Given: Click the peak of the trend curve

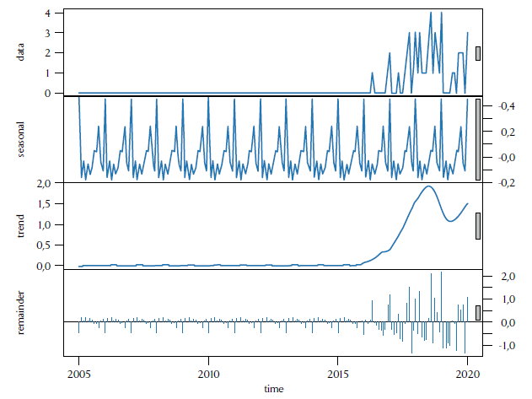Looking at the screenshot, I should (x=428, y=186).
